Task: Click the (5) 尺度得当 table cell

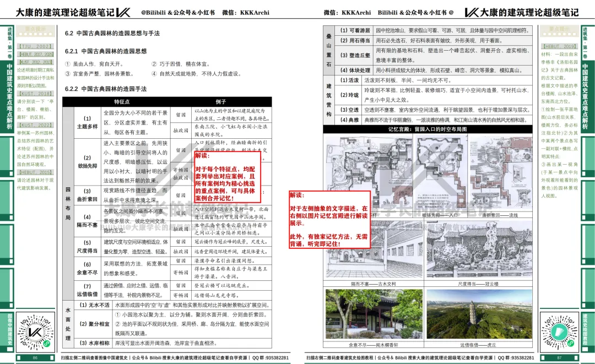Action: pyautogui.click(x=87, y=247)
